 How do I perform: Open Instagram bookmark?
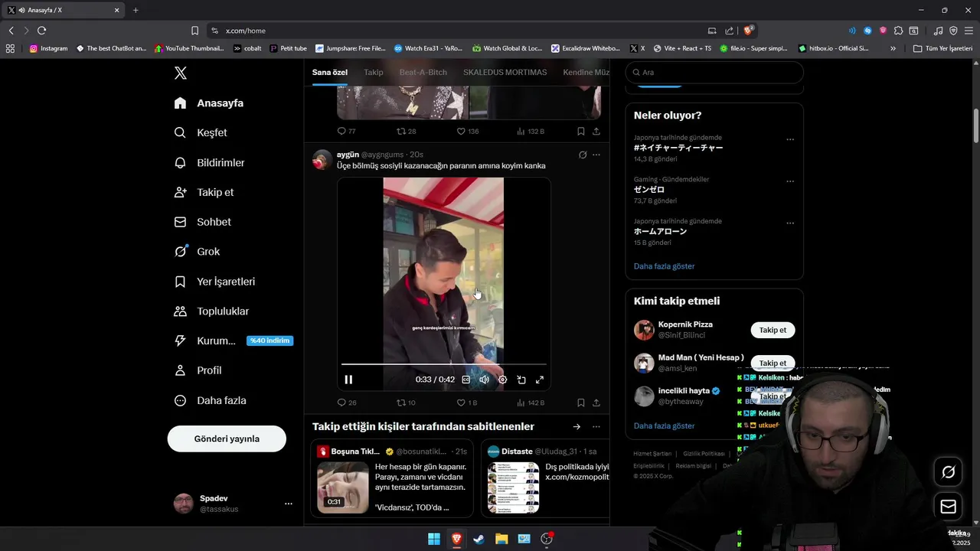(x=48, y=48)
